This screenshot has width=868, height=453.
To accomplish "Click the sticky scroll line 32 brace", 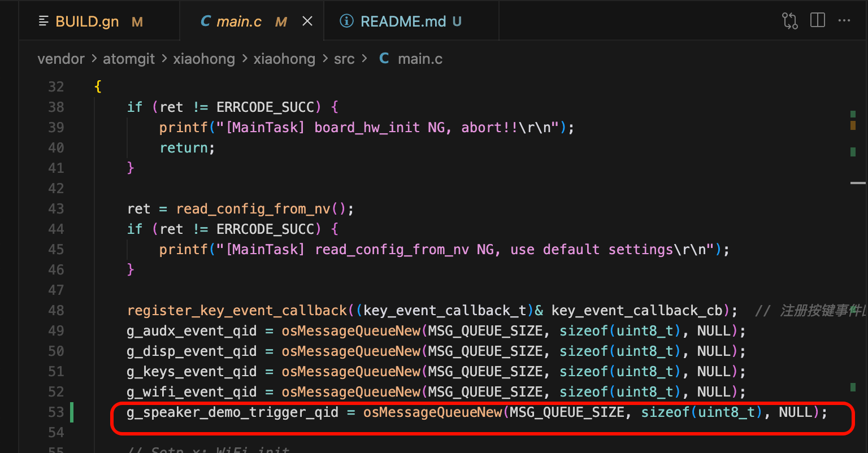I will click(x=98, y=87).
